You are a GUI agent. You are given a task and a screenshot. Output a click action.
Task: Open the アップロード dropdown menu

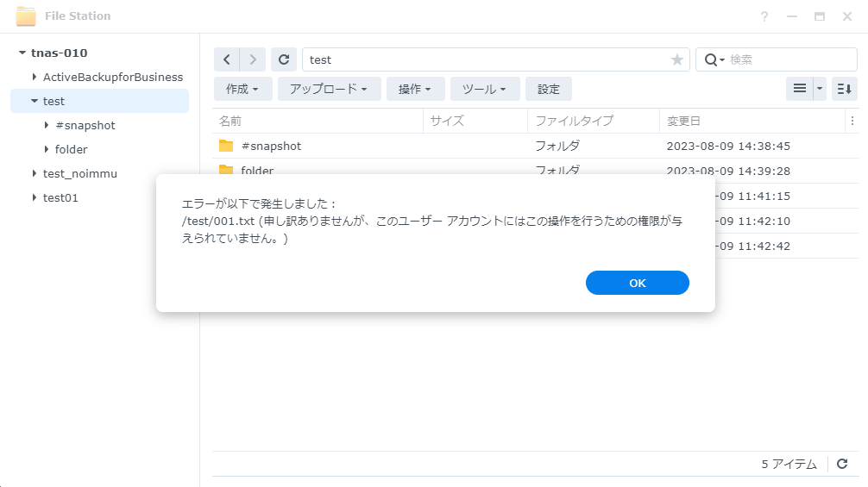(329, 89)
